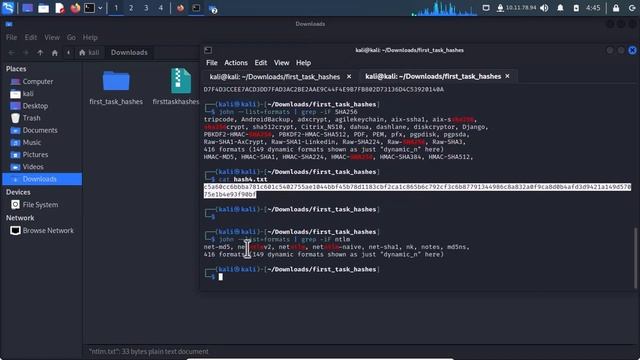Click the kali path bar button
This screenshot has height=360, width=640.
(x=89, y=53)
